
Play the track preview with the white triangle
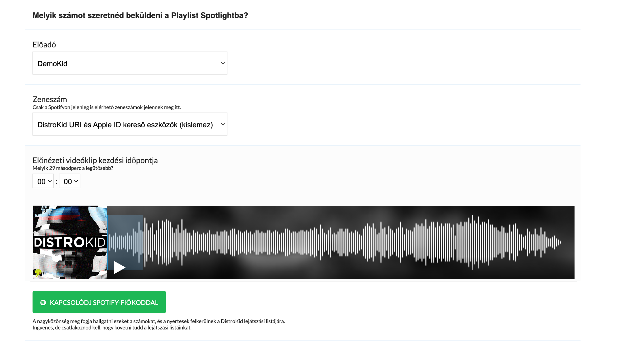click(x=119, y=267)
